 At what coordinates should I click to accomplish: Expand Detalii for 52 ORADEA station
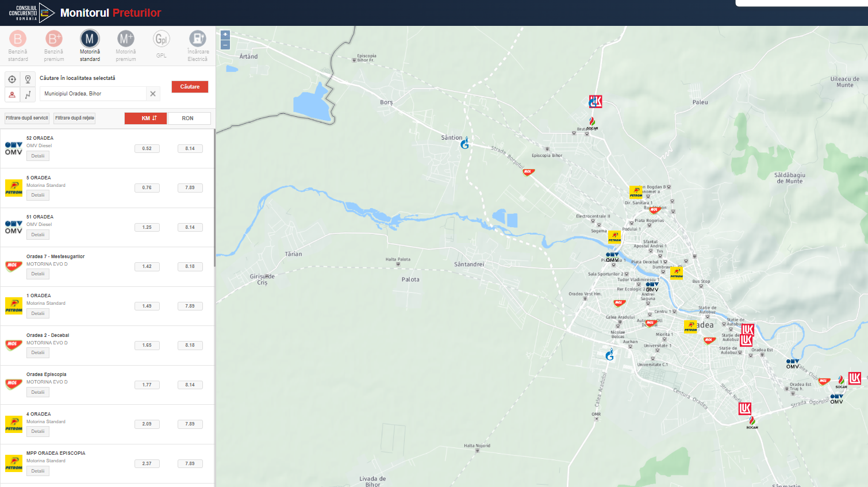pos(38,156)
